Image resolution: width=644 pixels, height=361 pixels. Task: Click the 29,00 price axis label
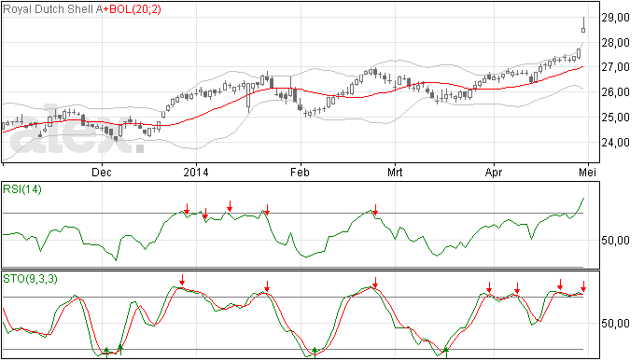[x=615, y=17]
